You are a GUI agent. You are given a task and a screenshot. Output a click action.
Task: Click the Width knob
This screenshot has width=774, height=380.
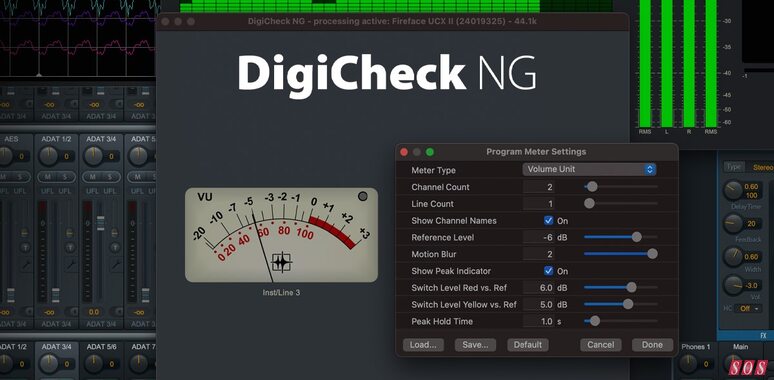[x=733, y=257]
